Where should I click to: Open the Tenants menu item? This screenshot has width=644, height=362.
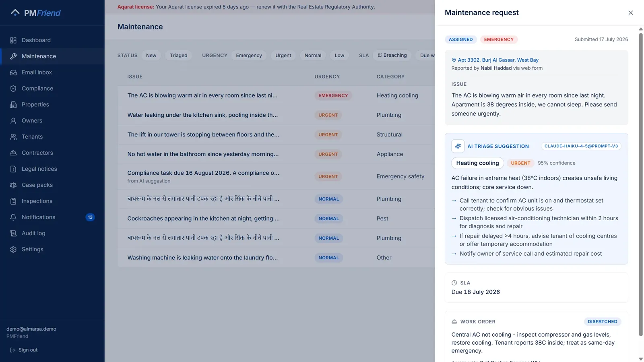(x=52, y=137)
